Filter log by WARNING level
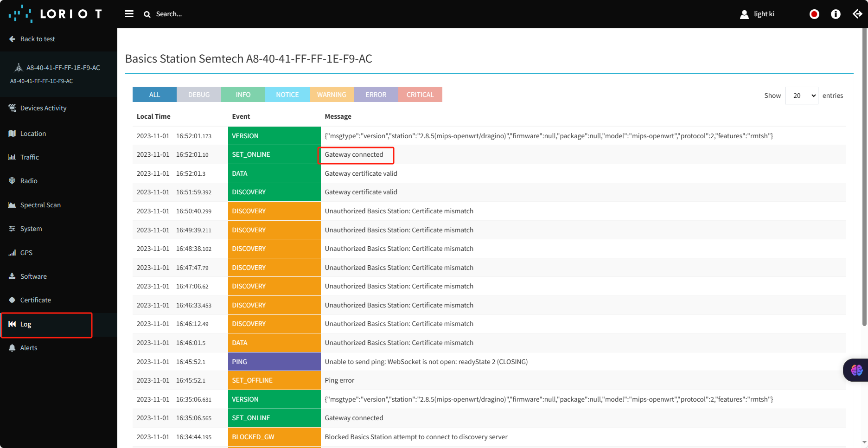This screenshot has height=448, width=868. 332,95
